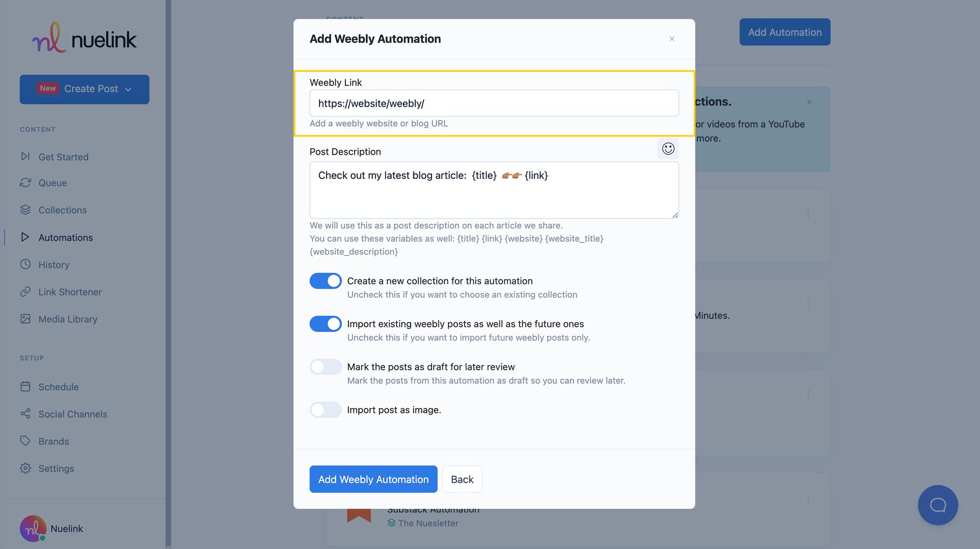
Task: Navigate to Collections
Action: [x=62, y=210]
